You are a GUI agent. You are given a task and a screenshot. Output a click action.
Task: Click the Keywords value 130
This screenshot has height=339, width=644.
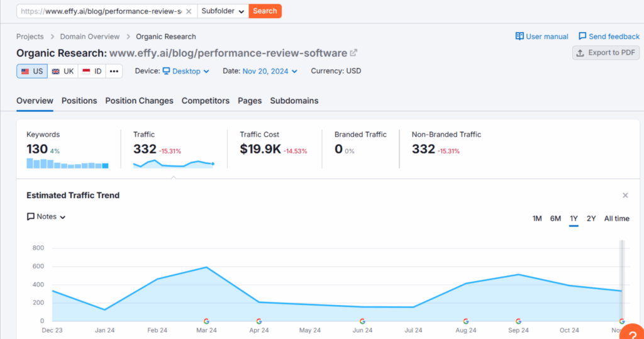coord(37,149)
